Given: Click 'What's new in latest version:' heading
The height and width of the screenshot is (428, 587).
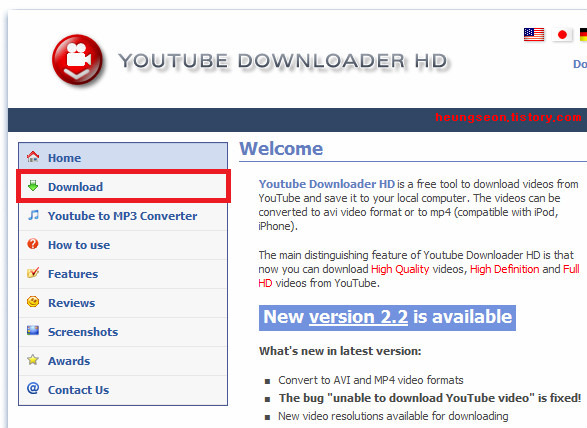Looking at the screenshot, I should pyautogui.click(x=340, y=351).
